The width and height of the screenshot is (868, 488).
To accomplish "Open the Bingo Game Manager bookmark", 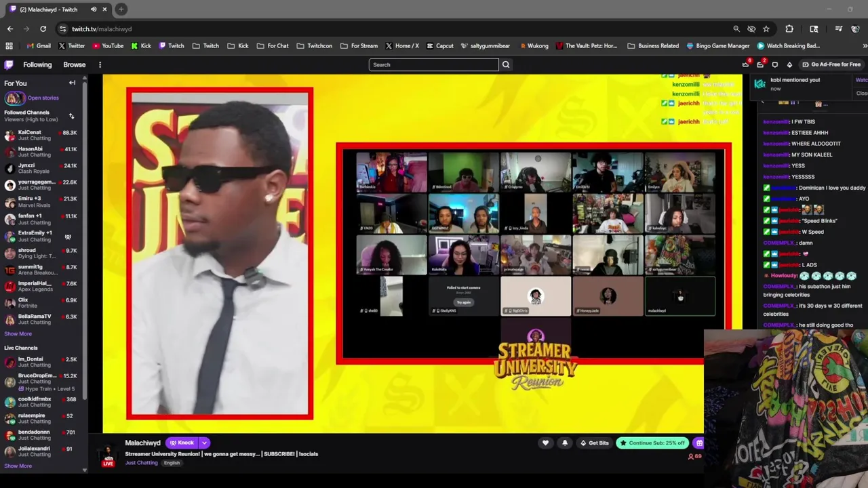I will (718, 46).
